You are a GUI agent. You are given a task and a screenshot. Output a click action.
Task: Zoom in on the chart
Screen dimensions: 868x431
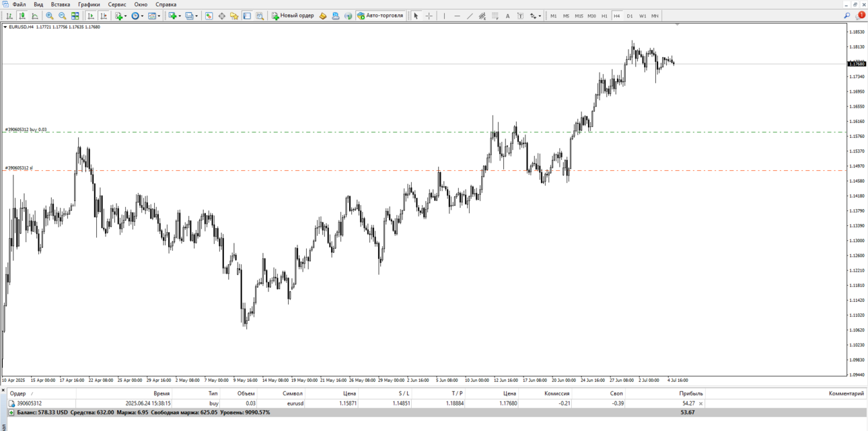pyautogui.click(x=50, y=15)
